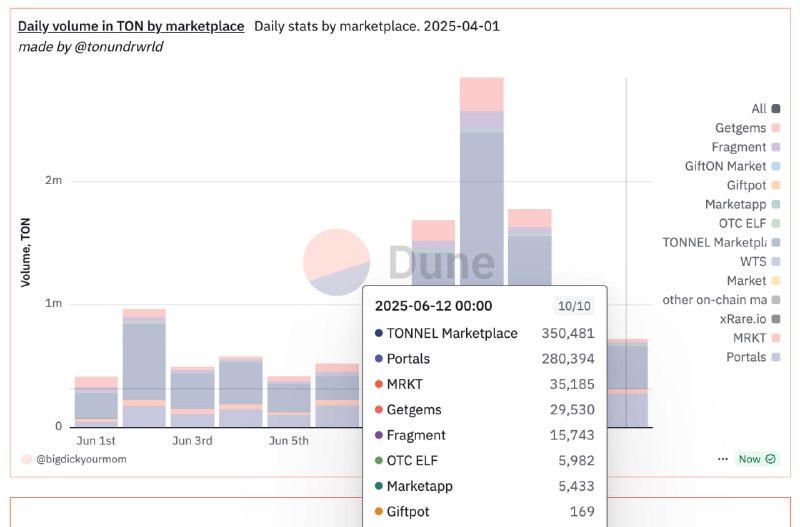Image resolution: width=800 pixels, height=527 pixels.
Task: Toggle the Fragment legend entry
Action: coord(746,147)
